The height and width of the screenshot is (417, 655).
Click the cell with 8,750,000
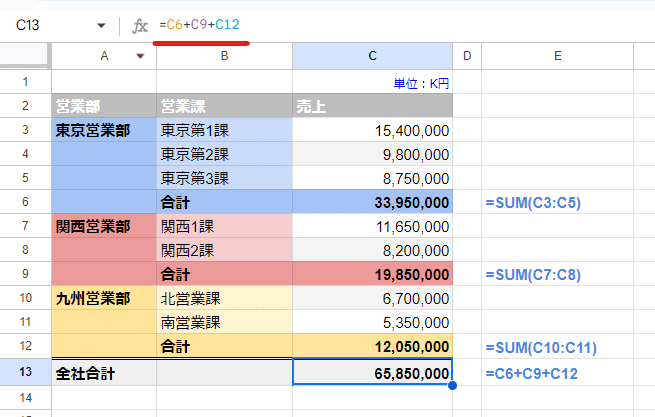373,178
